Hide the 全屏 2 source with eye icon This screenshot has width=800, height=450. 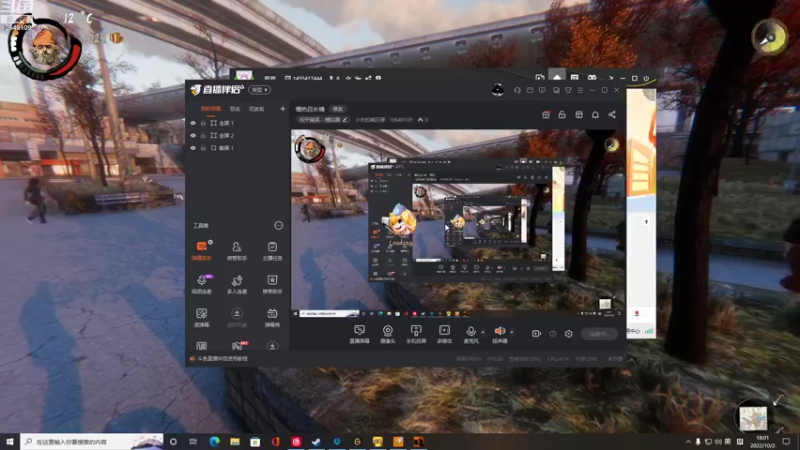[193, 136]
